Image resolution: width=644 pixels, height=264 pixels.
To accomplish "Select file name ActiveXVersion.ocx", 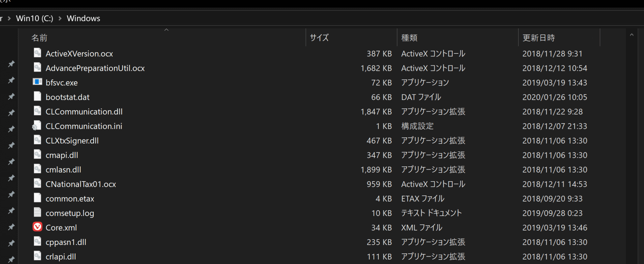I will point(79,54).
